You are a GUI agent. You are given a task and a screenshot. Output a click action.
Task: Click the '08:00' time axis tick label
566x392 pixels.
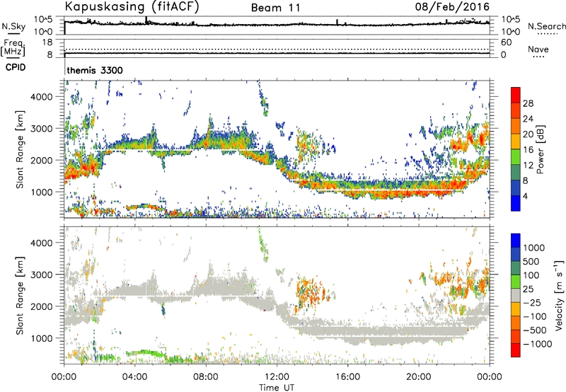pos(206,377)
